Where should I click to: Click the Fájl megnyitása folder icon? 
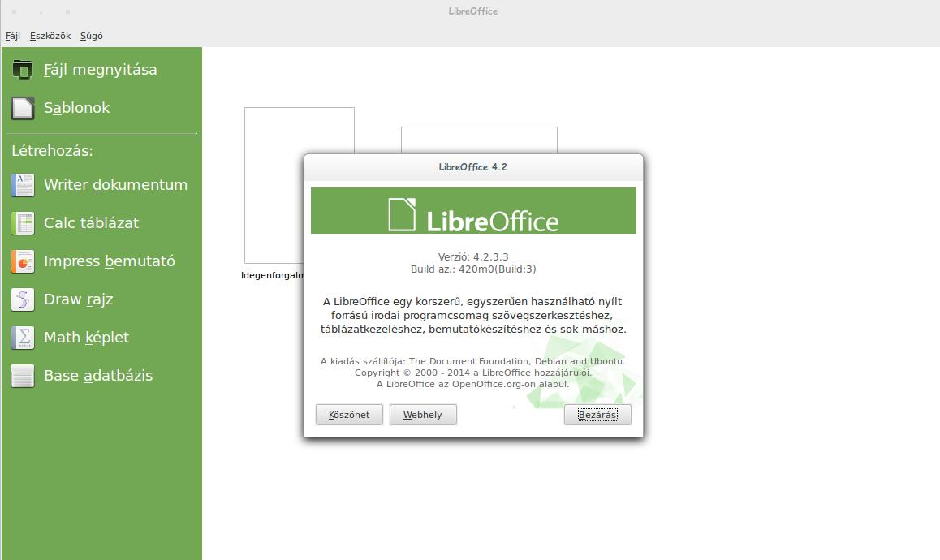click(x=23, y=70)
